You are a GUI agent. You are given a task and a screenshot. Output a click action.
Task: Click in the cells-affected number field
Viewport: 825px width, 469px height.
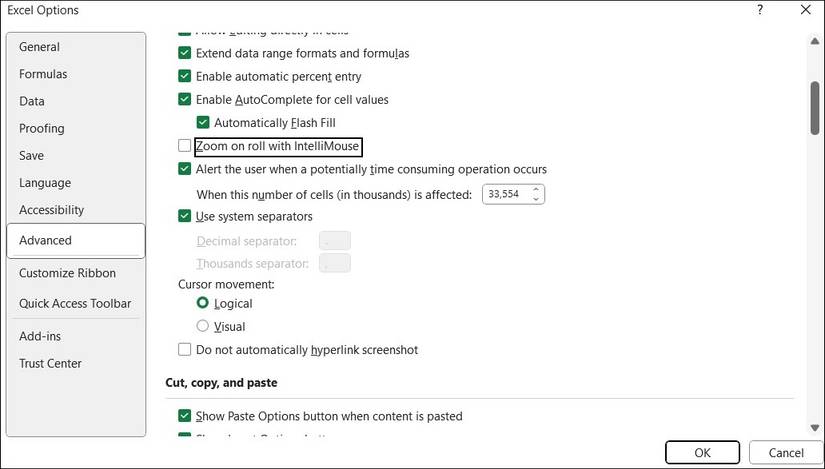point(505,194)
